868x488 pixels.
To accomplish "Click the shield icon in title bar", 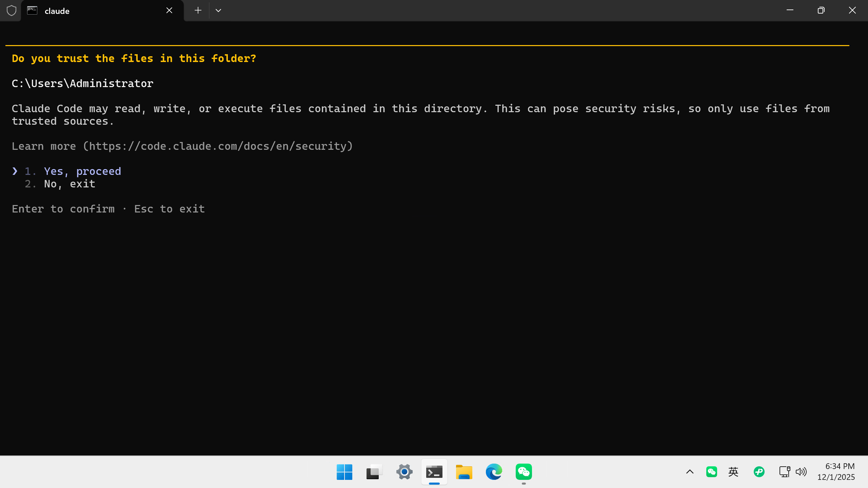I will click(x=12, y=11).
